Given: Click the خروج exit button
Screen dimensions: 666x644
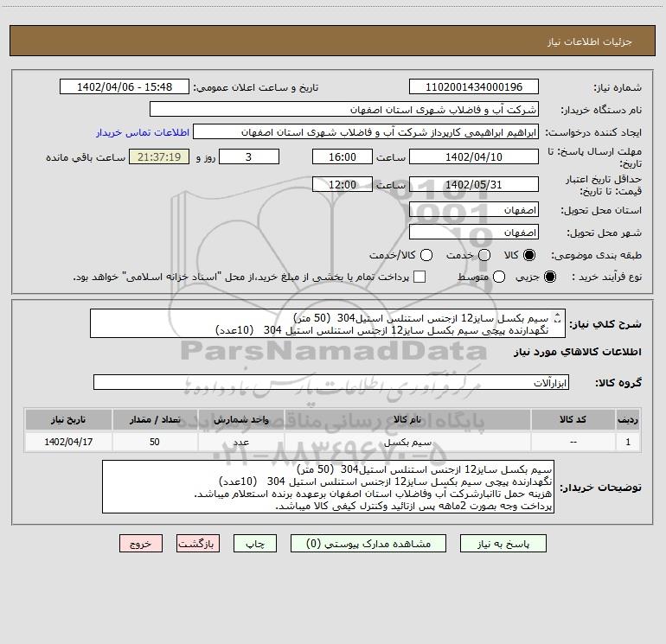Looking at the screenshot, I should (141, 544).
